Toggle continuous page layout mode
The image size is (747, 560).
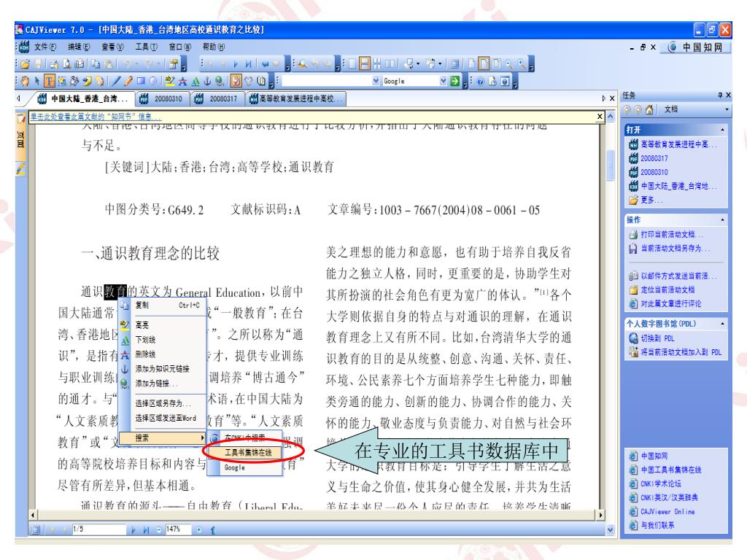pos(364,63)
